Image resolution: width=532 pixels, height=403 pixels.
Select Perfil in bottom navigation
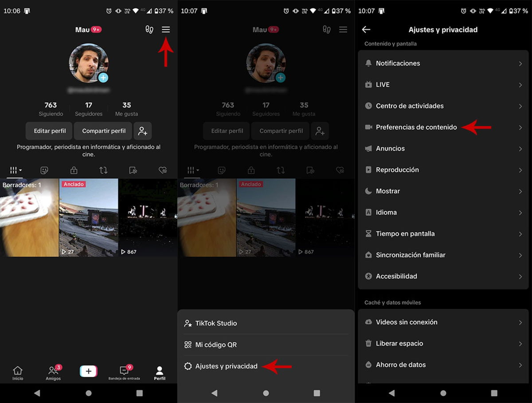tap(160, 373)
